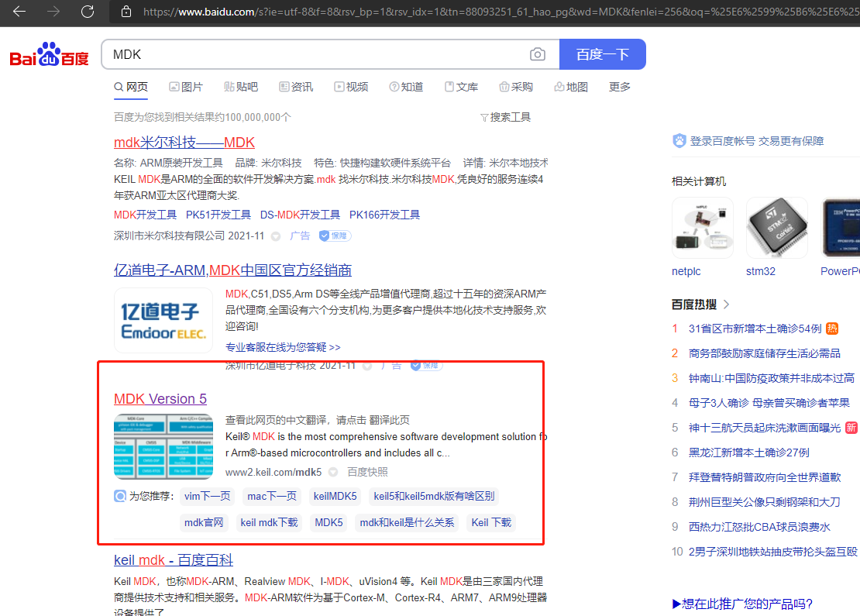Click suggestion chip mac下一页
Screen dimensions: 860x616
(x=271, y=497)
